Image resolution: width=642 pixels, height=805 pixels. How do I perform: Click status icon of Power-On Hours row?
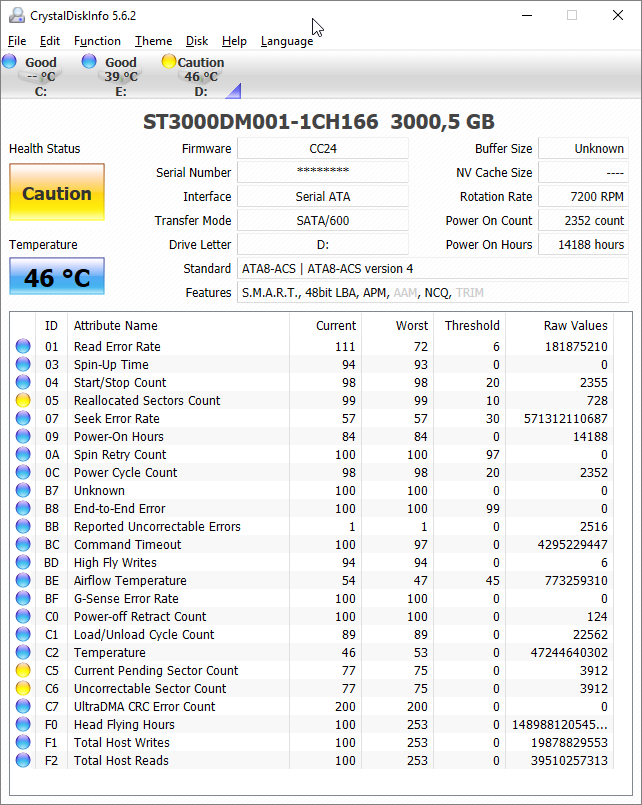point(23,436)
